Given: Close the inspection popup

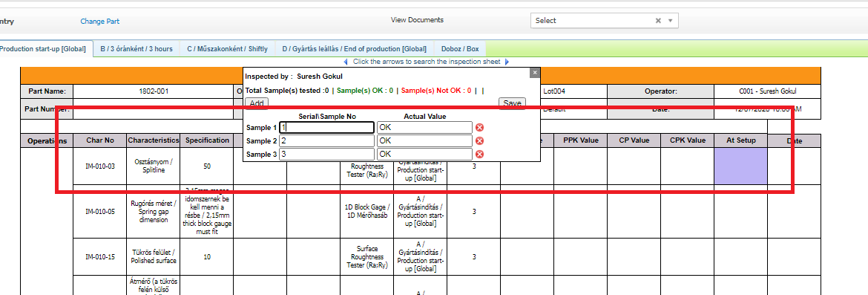Looking at the screenshot, I should click(x=534, y=72).
